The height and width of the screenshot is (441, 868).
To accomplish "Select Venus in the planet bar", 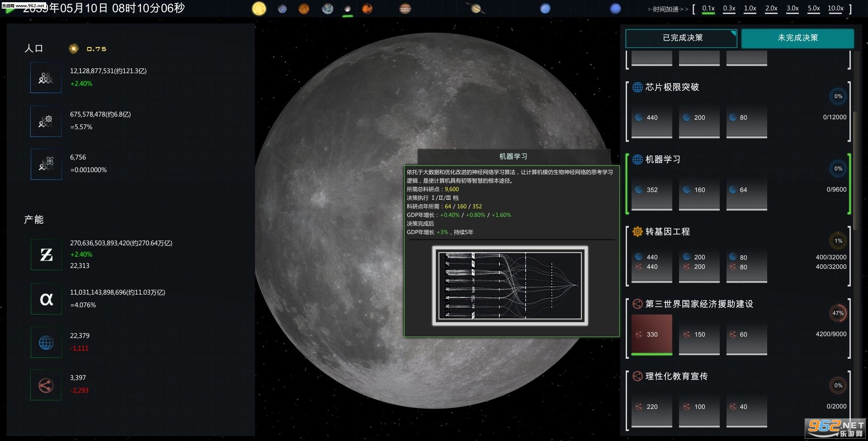I will [304, 9].
